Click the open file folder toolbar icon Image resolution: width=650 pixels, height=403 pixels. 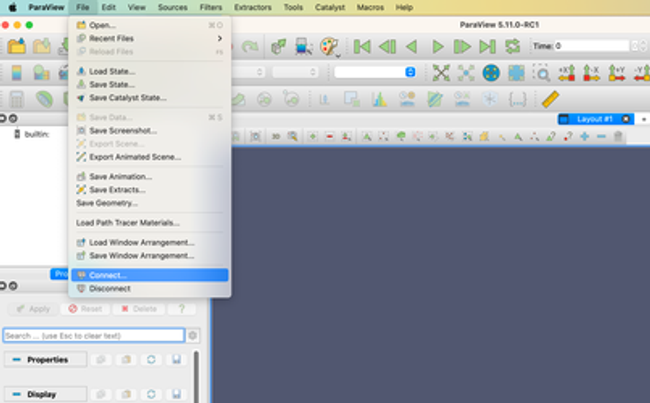[16, 46]
